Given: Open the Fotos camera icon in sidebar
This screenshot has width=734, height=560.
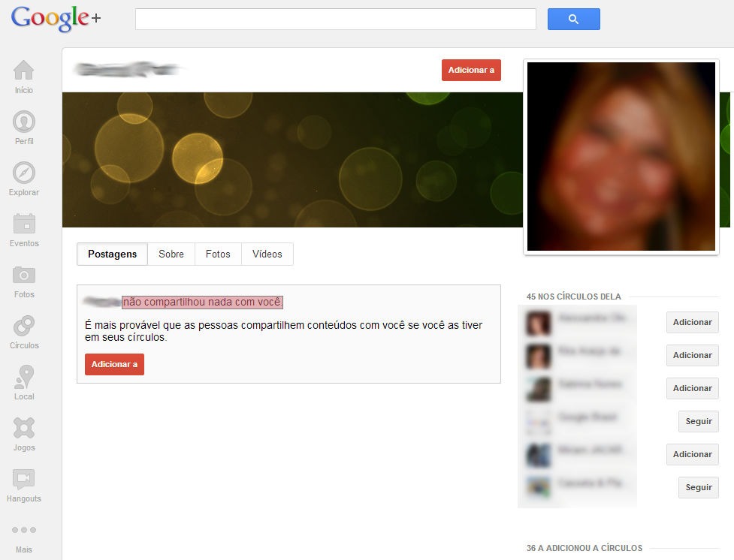Looking at the screenshot, I should (x=24, y=275).
